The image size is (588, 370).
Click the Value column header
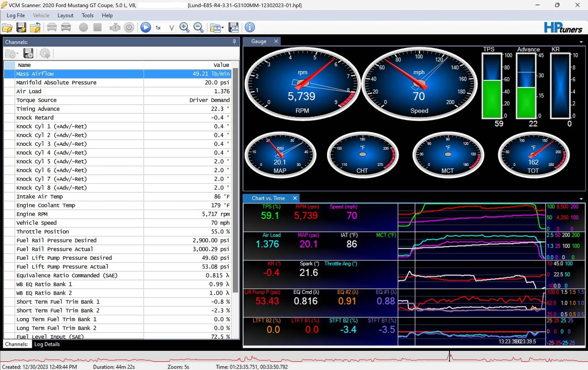click(x=188, y=65)
